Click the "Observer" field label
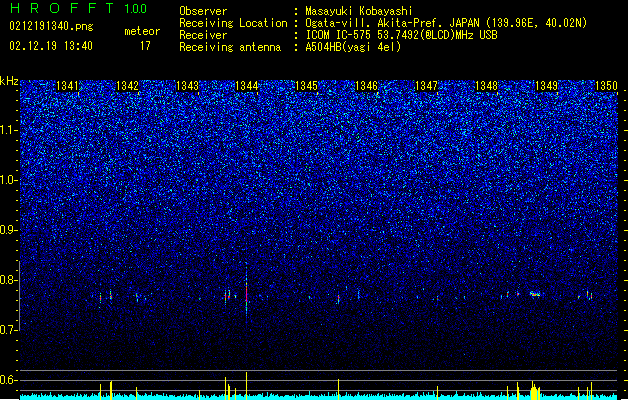This screenshot has width=629, height=400. pyautogui.click(x=203, y=11)
